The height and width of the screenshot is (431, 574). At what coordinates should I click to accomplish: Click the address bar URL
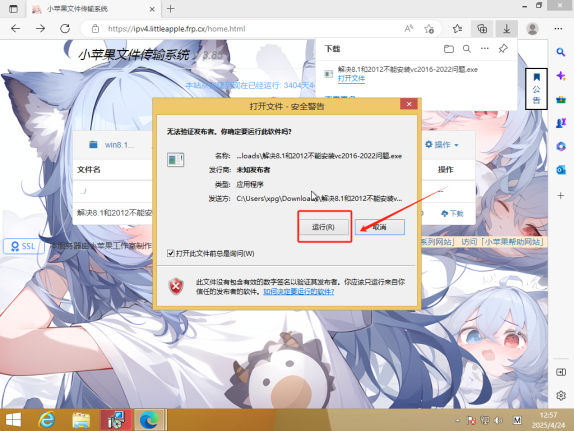pos(176,29)
